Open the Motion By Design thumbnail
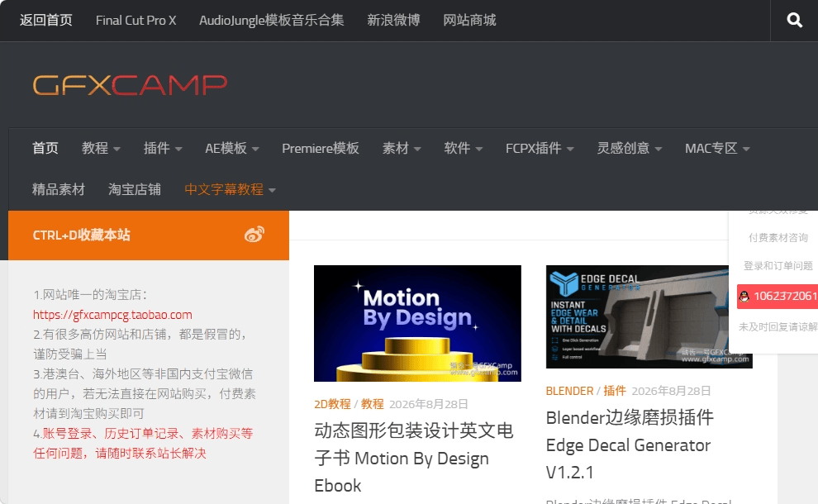 [417, 324]
